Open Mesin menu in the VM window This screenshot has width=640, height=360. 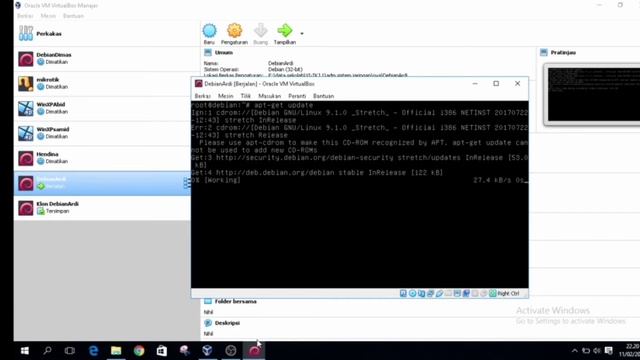[226, 96]
